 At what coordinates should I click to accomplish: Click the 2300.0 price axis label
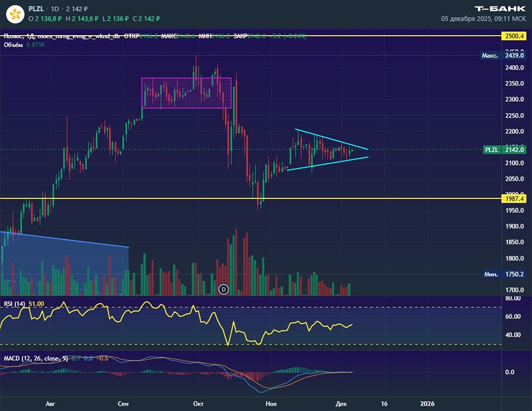pyautogui.click(x=514, y=99)
